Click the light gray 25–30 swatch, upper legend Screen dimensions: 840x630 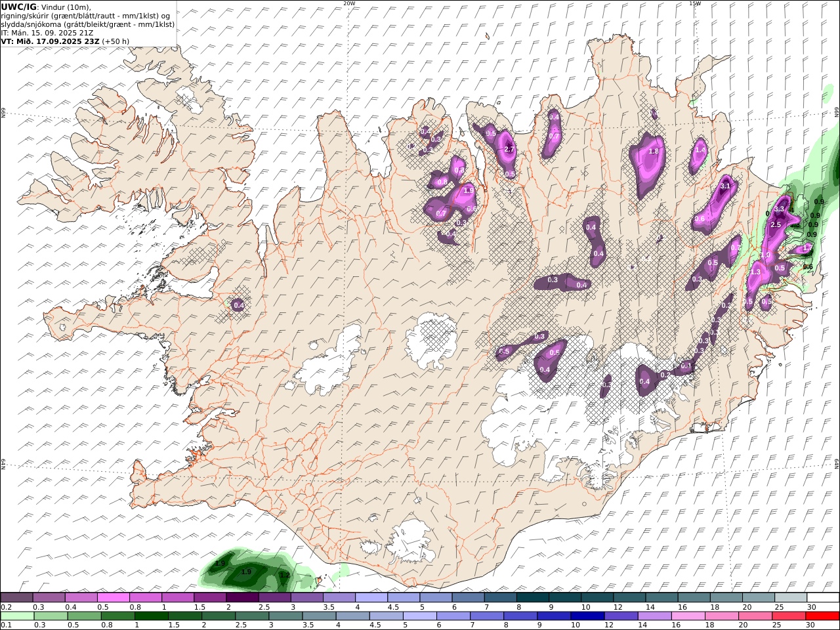click(791, 598)
